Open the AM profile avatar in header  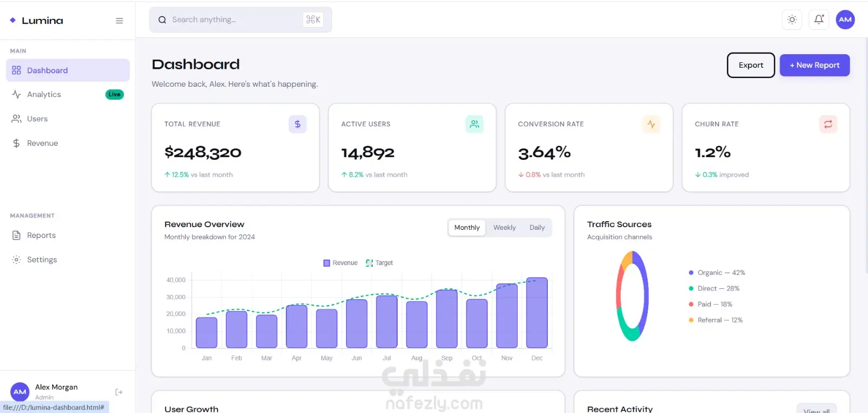tap(845, 20)
